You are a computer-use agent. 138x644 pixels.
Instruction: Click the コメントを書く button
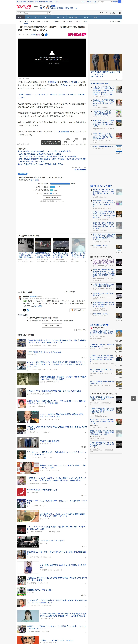tap(69, 292)
